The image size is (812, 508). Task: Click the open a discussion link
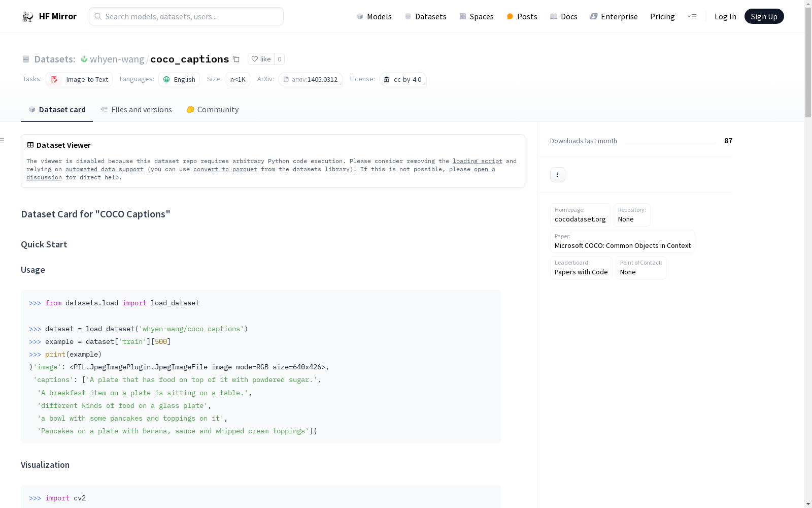click(x=485, y=169)
